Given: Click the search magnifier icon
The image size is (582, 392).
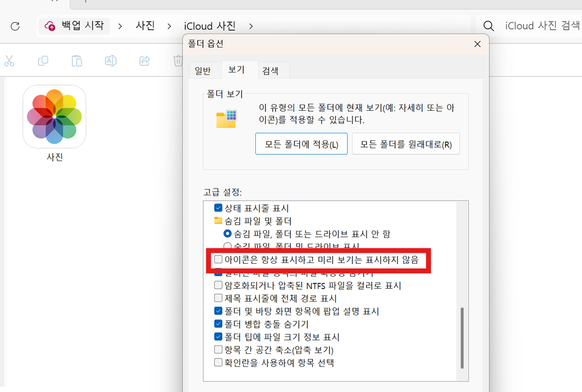Looking at the screenshot, I should (488, 26).
